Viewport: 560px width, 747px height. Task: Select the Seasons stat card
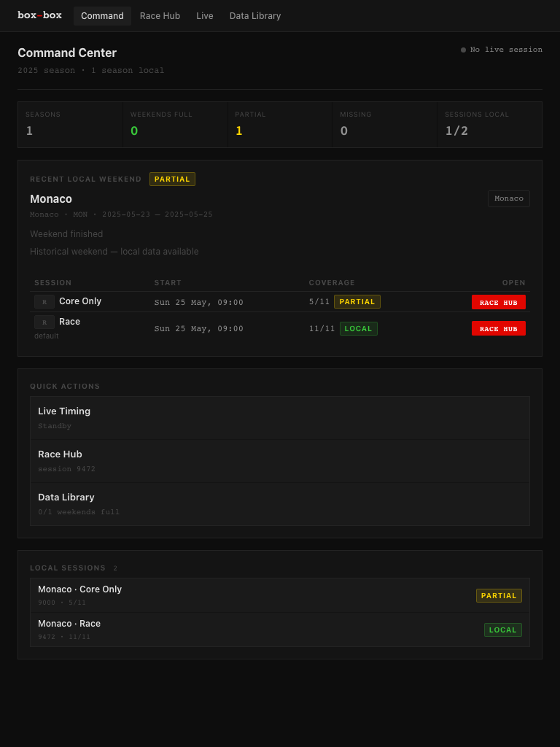coord(71,125)
